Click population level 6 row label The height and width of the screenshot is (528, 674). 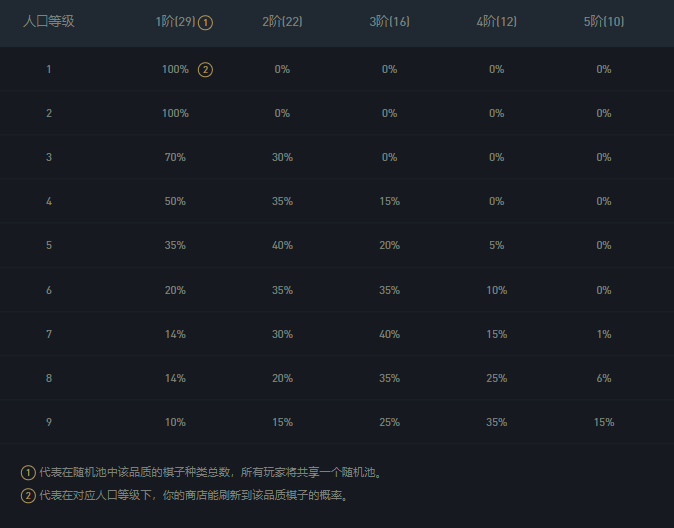(48, 290)
